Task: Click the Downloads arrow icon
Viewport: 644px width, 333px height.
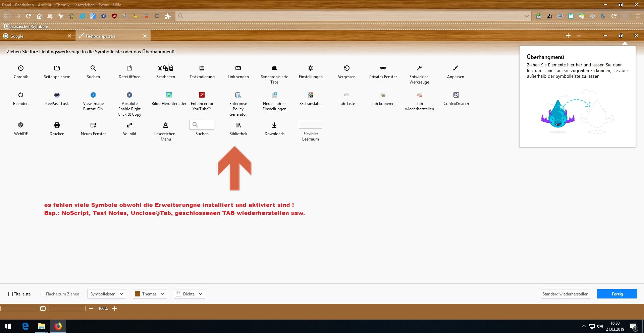Action: (x=274, y=125)
